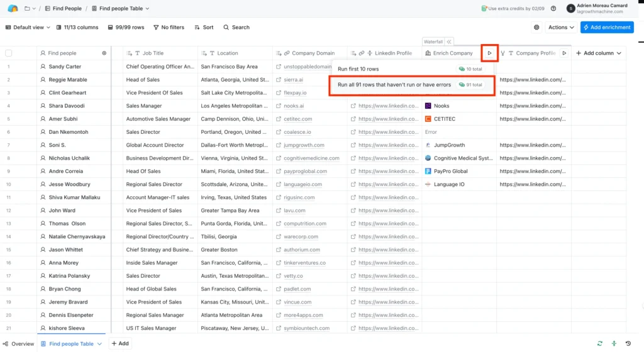The width and height of the screenshot is (644, 352).
Task: Click the No filters button
Action: coord(169,28)
